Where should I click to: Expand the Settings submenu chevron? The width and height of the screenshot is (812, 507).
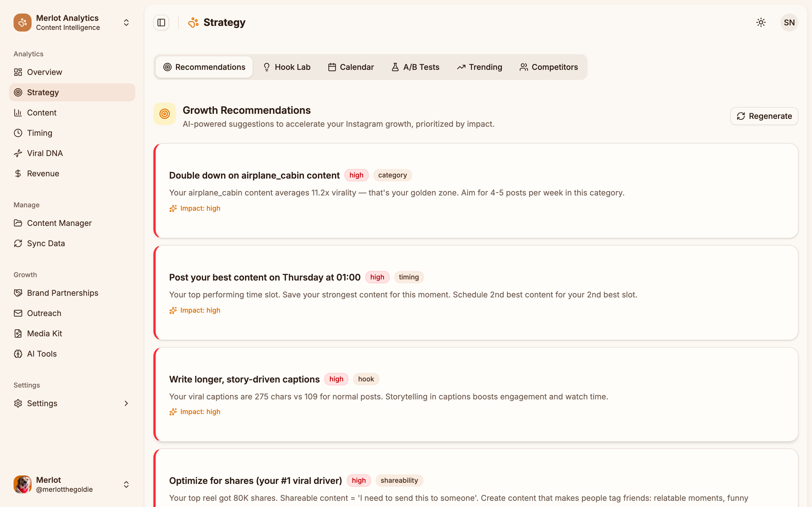(x=126, y=403)
